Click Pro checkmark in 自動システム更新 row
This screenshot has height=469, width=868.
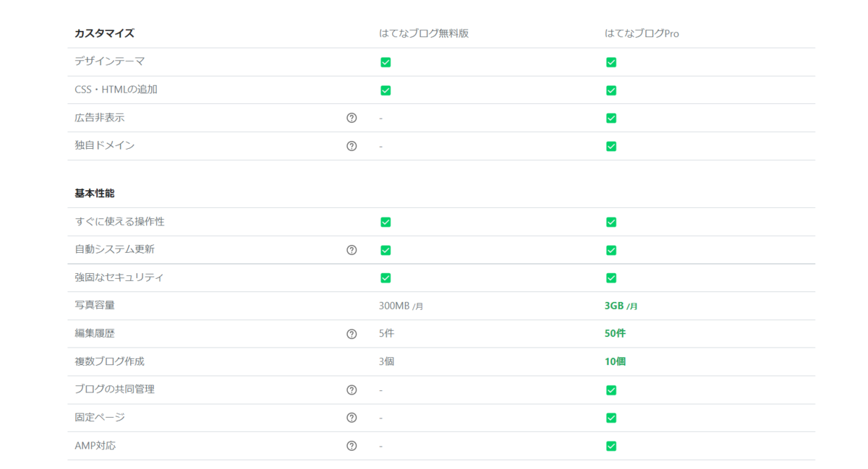611,250
